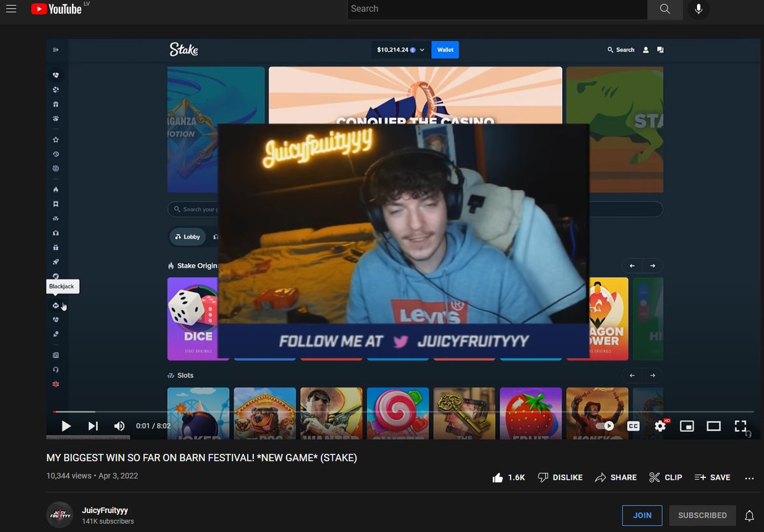Open the $10,214.24 balance dropdown in video
This screenshot has width=764, height=532.
point(401,50)
